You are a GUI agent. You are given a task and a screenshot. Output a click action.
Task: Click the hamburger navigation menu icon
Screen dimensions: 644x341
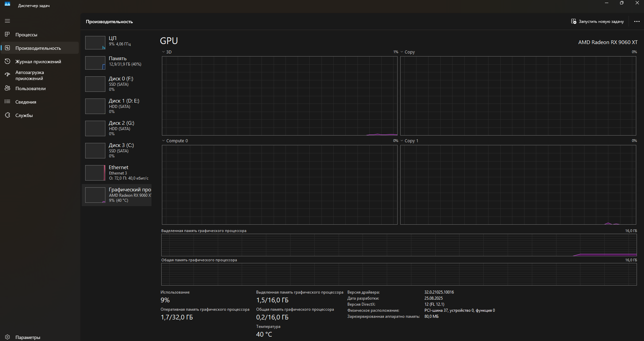click(x=7, y=21)
